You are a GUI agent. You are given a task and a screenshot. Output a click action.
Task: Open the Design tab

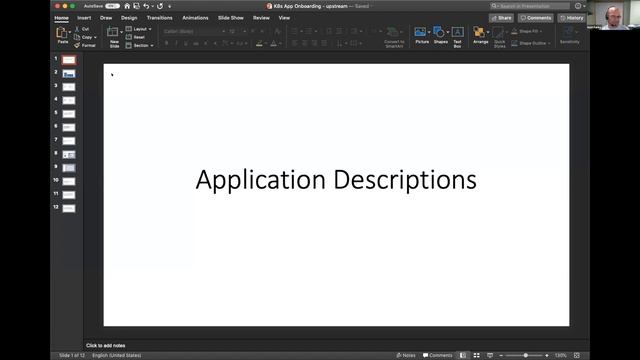tap(129, 18)
